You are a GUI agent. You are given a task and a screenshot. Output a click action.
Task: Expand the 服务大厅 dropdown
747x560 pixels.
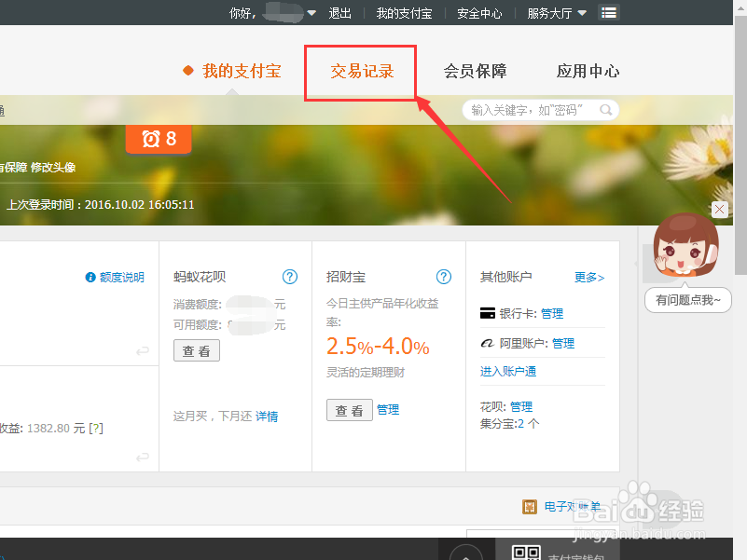[557, 13]
